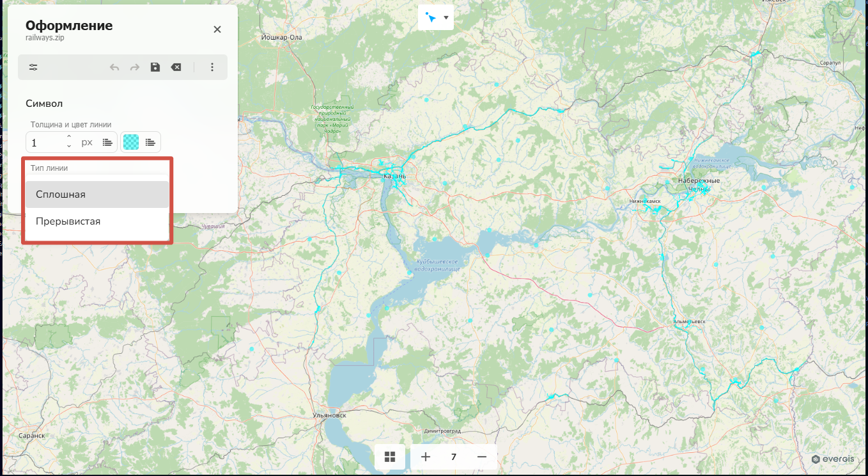Viewport: 868px width, 476px height.
Task: Click the Ульяновск city label
Action: [330, 415]
